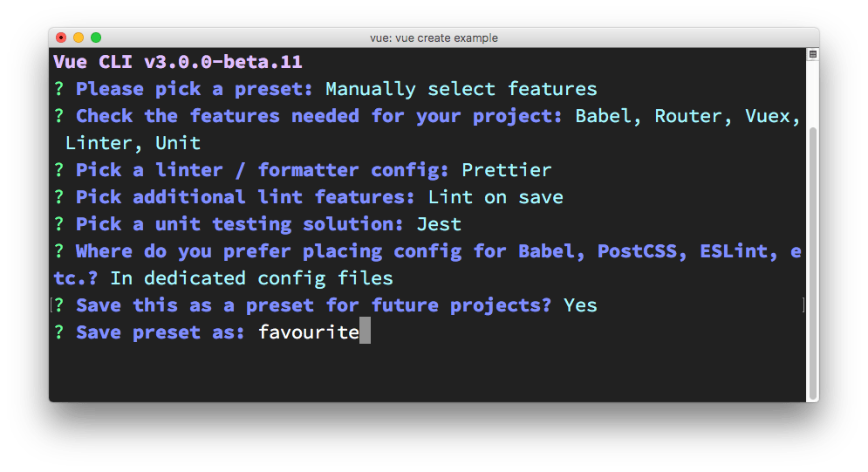Screen dimensions: 868x472
Task: Click the "Save preset as:" prompt label
Action: [x=161, y=332]
